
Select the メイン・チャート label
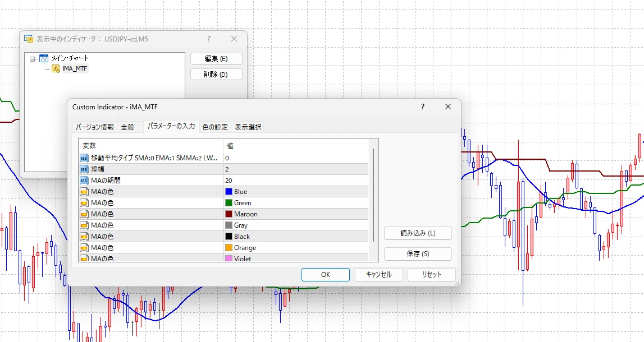point(70,58)
